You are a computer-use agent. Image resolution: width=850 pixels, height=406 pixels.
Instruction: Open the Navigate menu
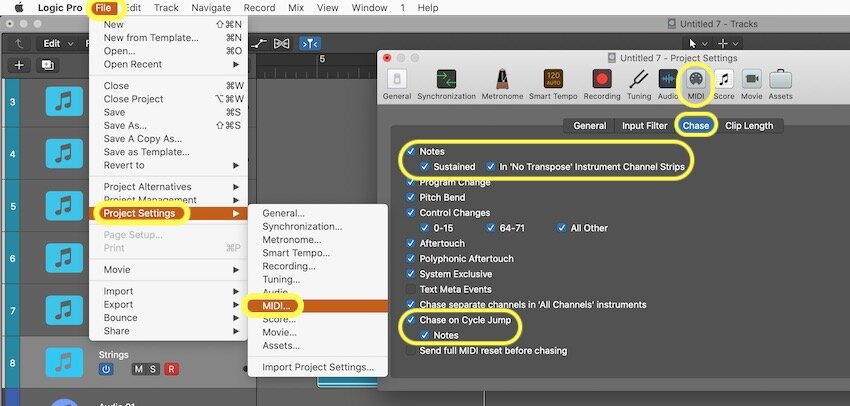click(211, 8)
